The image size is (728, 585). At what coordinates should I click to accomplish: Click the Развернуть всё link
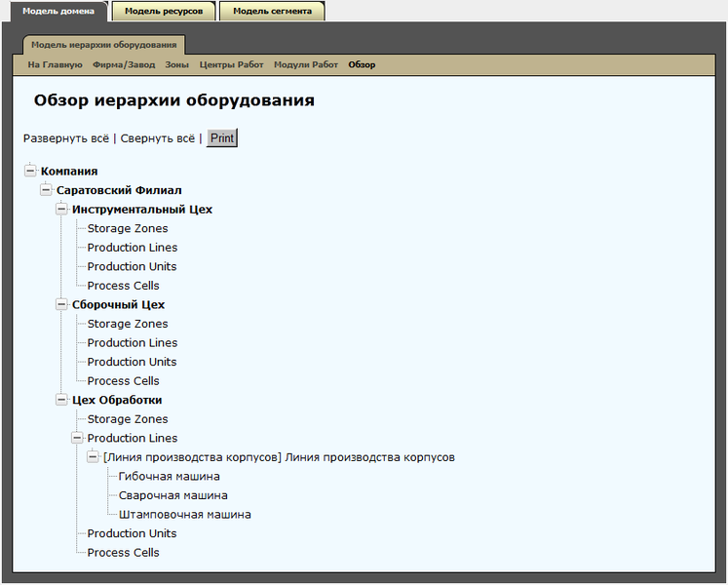click(66, 138)
